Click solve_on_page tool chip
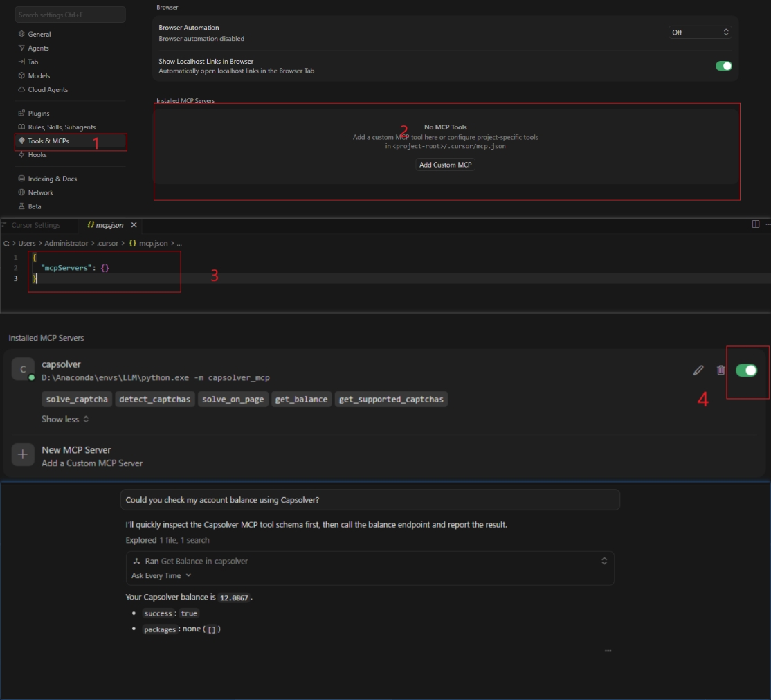This screenshot has height=700, width=771. coord(233,399)
